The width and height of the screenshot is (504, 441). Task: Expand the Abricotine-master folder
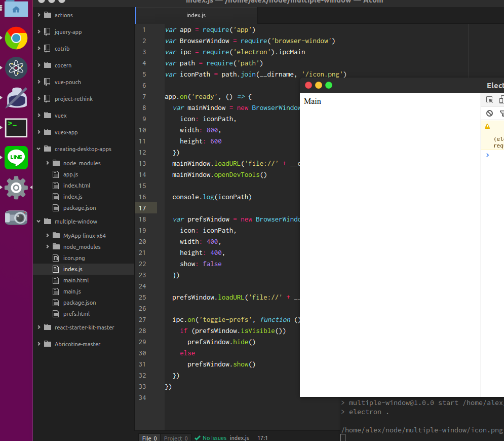(39, 344)
